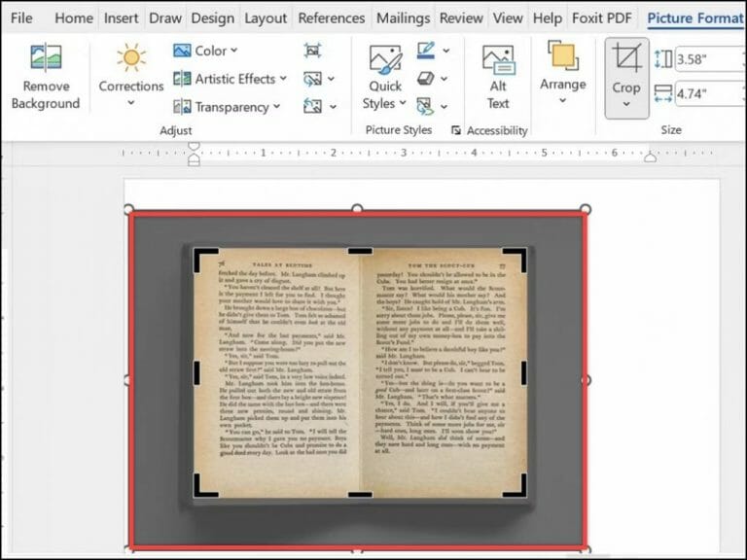The image size is (747, 560).
Task: Switch to the Draw tab
Action: tap(165, 18)
